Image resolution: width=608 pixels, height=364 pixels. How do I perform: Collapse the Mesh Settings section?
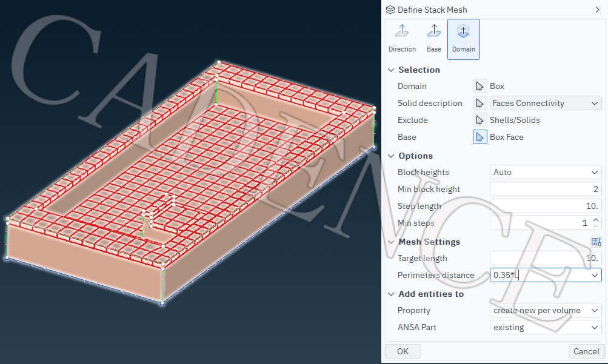pos(391,242)
